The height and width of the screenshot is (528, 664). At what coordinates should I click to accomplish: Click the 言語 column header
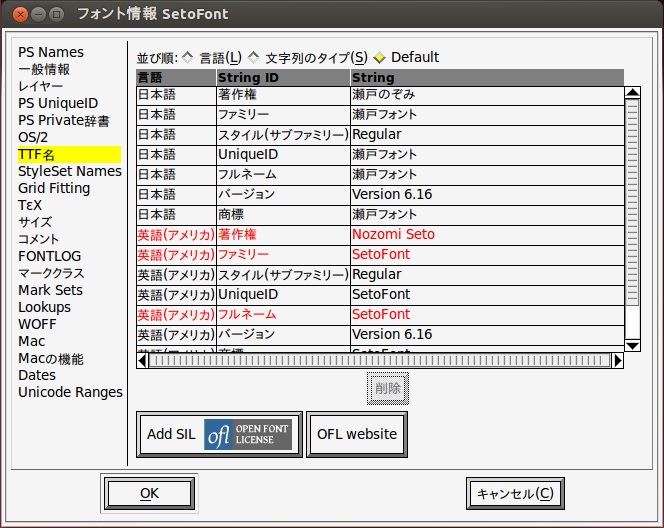176,77
